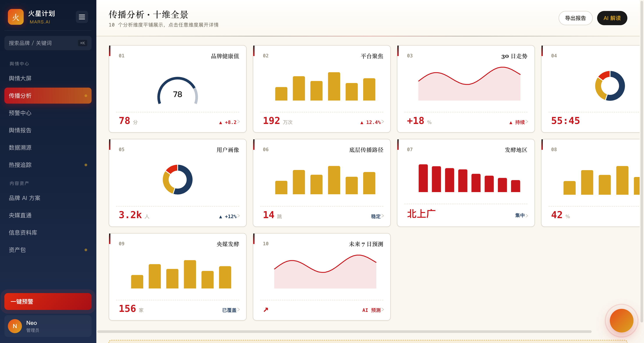Click the orange dot beside 传播分析
The width and height of the screenshot is (644, 343).
(x=86, y=96)
